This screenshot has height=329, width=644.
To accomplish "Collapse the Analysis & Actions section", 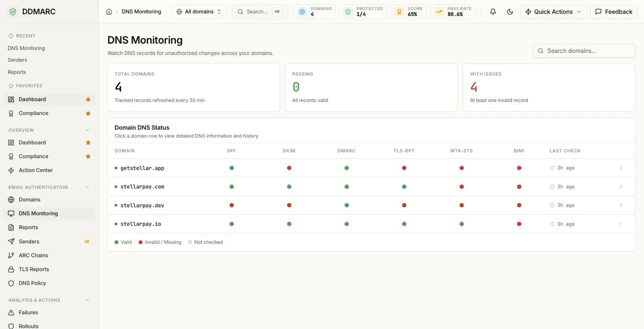I will click(87, 300).
